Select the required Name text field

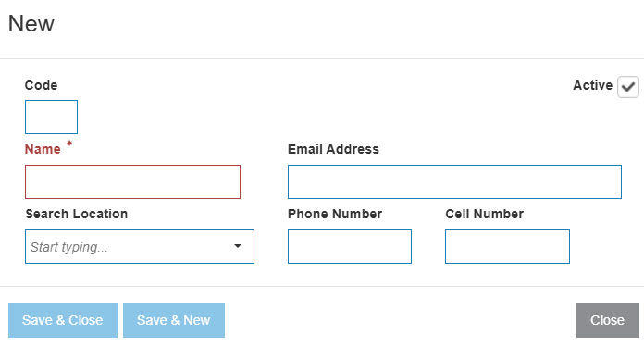(x=132, y=182)
